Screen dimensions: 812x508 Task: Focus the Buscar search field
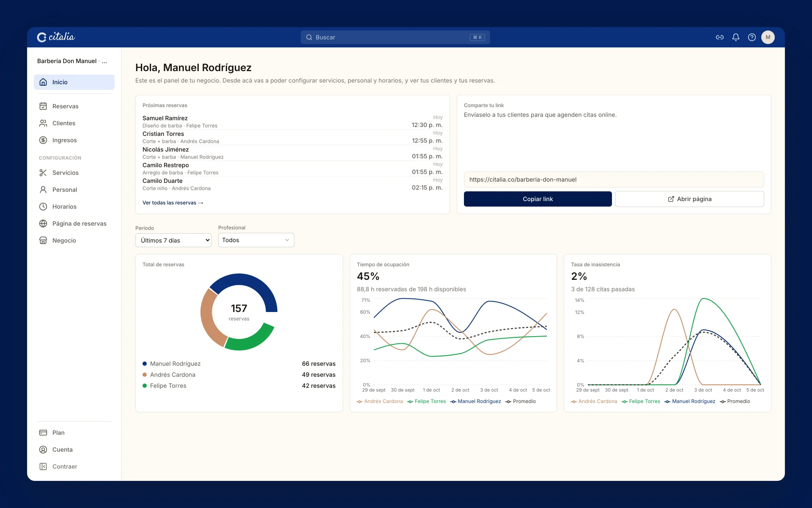point(395,37)
